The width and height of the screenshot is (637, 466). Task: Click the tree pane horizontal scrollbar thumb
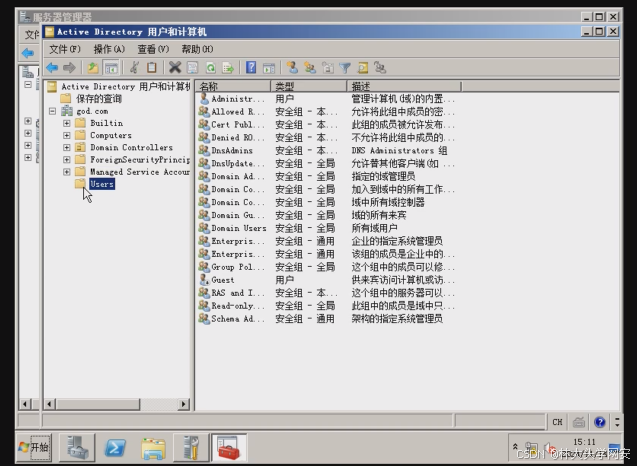pyautogui.click(x=98, y=404)
